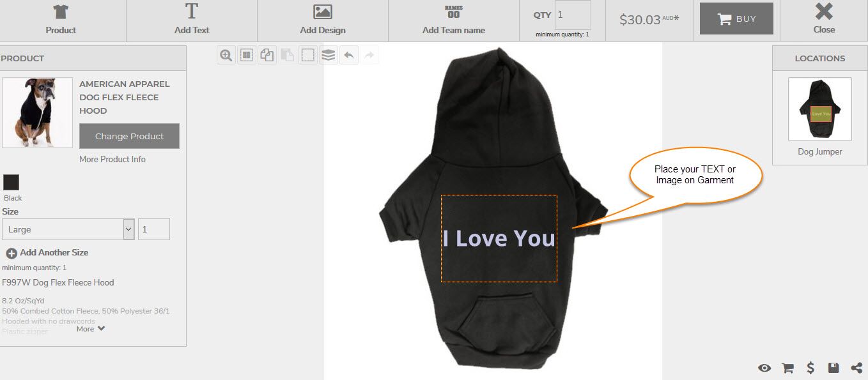Select the marquee selection area icon

tap(307, 55)
